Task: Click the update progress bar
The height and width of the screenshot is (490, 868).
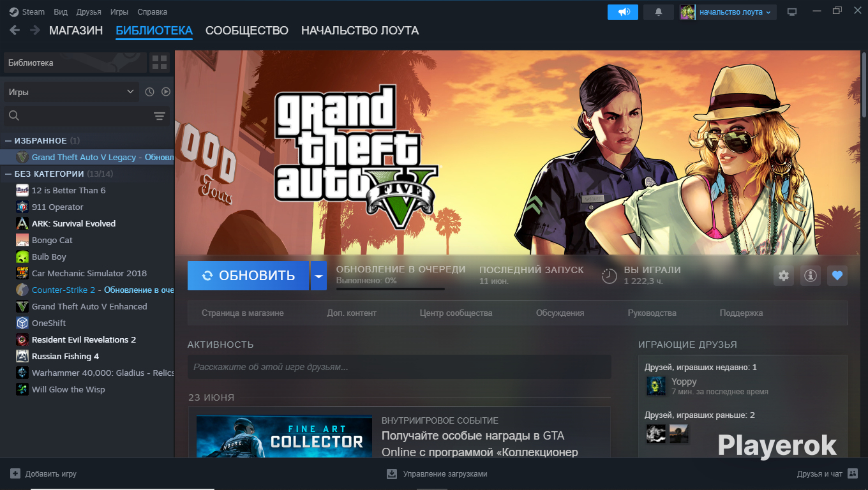Action: [391, 289]
